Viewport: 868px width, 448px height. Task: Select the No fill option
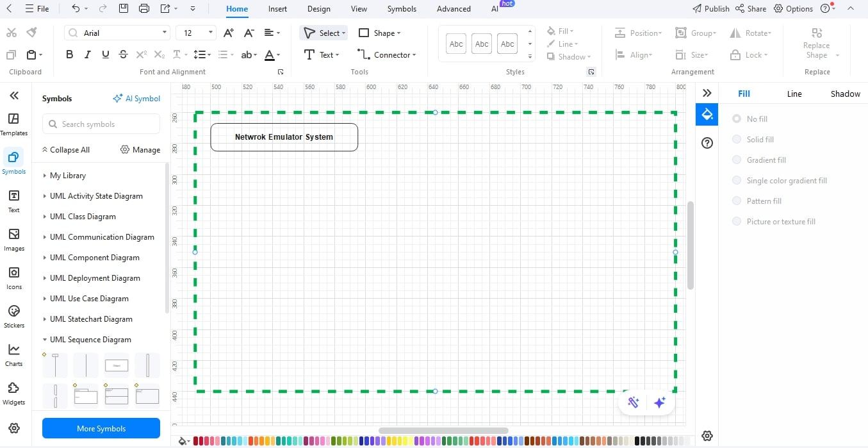click(x=750, y=119)
